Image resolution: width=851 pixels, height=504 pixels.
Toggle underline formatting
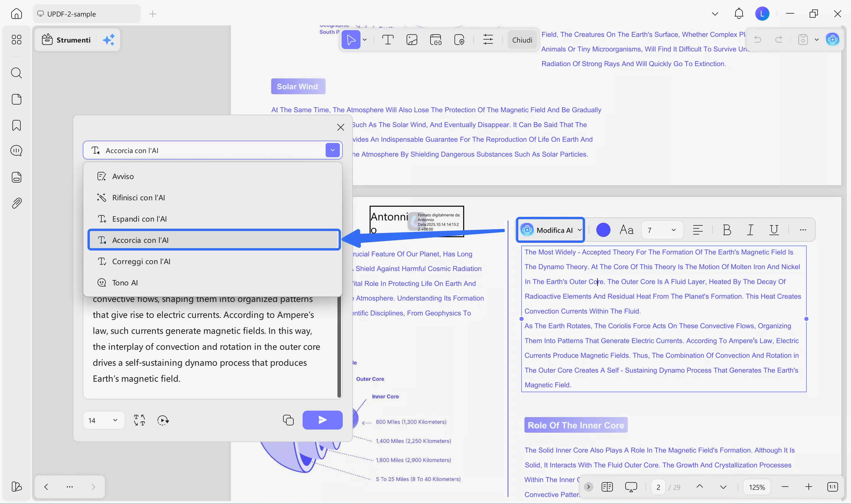coord(774,230)
